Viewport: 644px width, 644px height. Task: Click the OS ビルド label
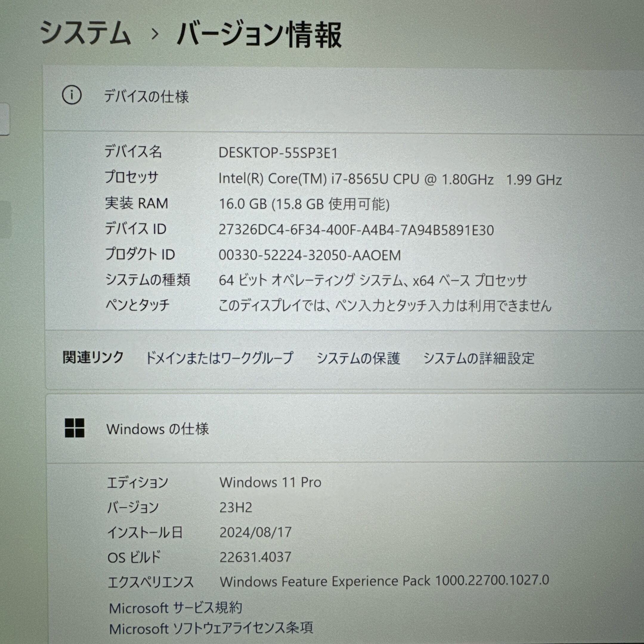pos(134,557)
